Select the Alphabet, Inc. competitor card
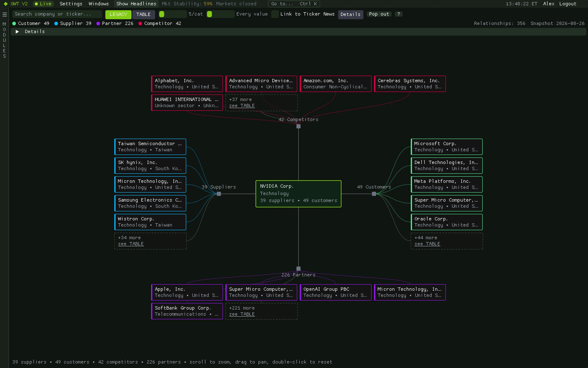 [x=187, y=84]
